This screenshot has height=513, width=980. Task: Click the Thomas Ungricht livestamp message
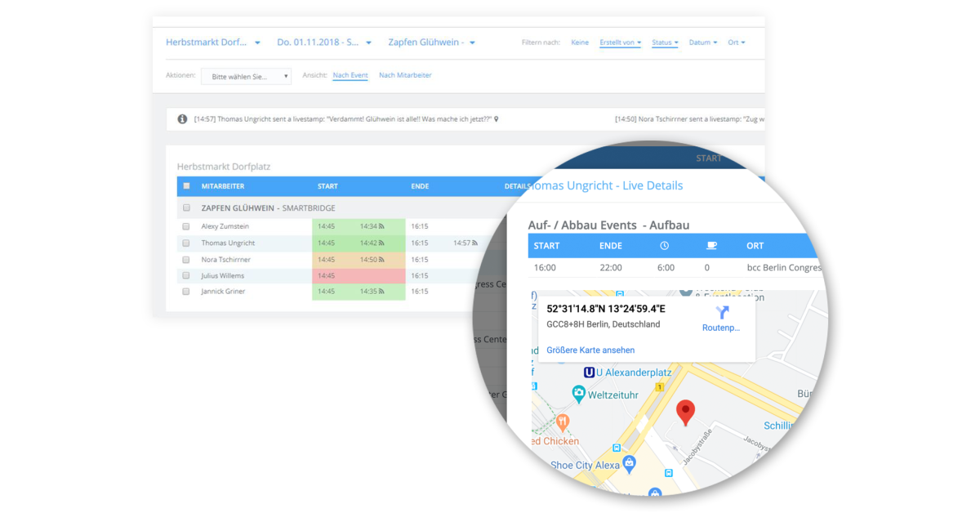[x=342, y=119]
